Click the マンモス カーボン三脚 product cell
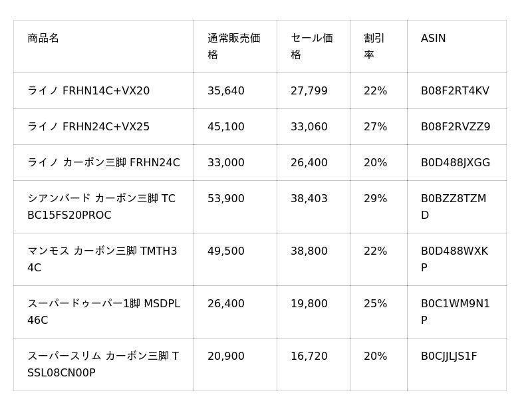Screen dimensions: 532x411 click(102, 259)
